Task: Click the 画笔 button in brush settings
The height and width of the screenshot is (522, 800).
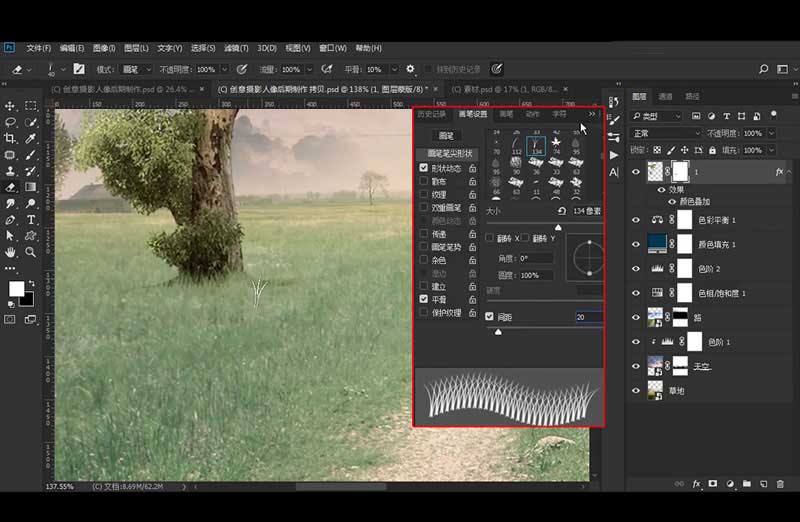Action: pyautogui.click(x=447, y=135)
